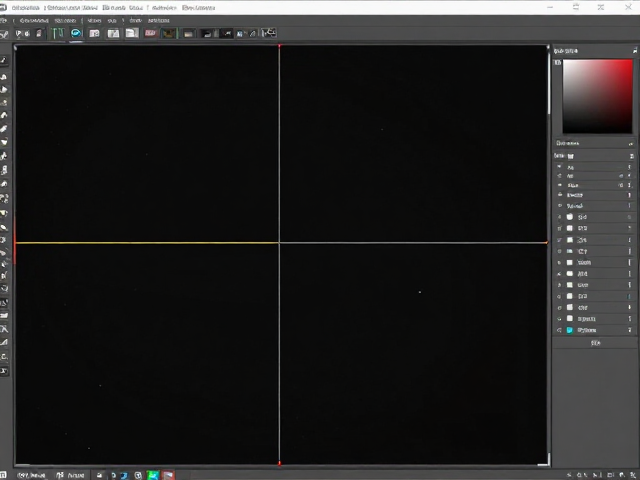Collapse the panel header bar just below the color picker
The height and width of the screenshot is (480, 640).
595,143
